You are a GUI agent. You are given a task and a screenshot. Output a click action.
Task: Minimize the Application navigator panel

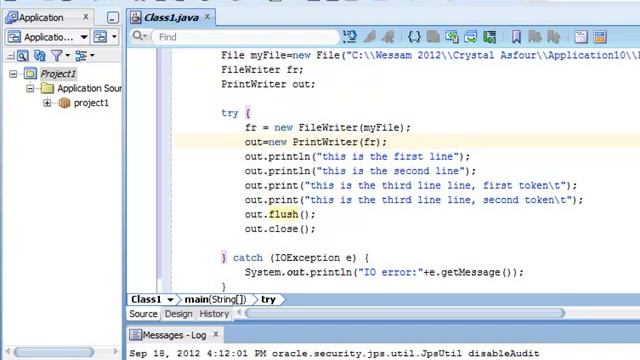[x=113, y=18]
